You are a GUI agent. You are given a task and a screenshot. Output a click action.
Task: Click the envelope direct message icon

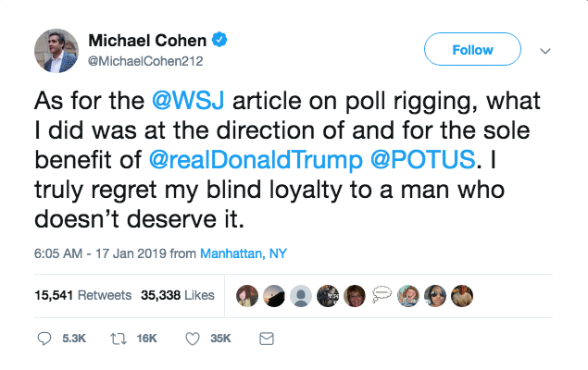pos(267,339)
